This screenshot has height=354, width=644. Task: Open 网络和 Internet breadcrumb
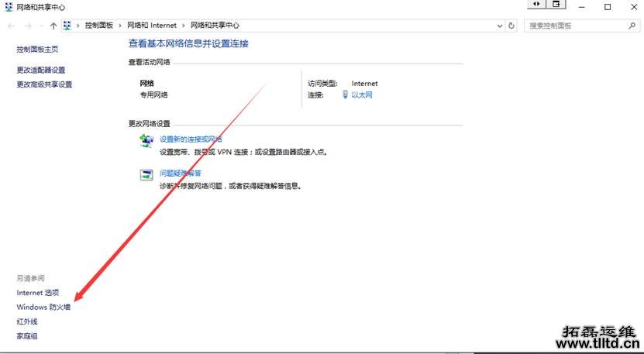coord(152,26)
